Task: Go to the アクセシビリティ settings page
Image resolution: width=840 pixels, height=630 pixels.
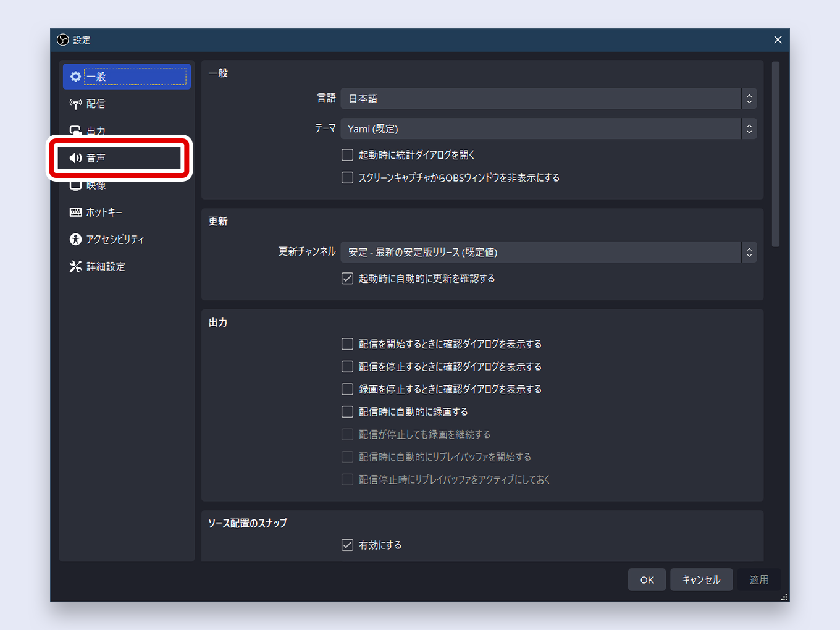Action: click(127, 239)
